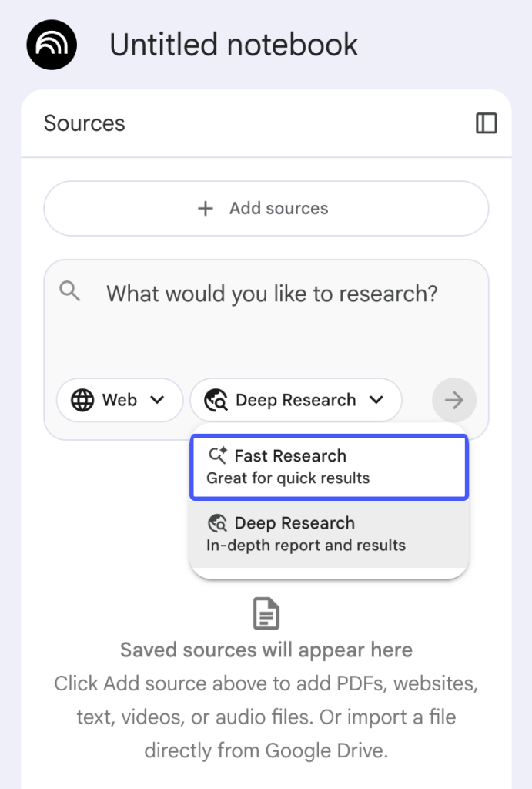Click the globe icon on the Web selector
532x789 pixels.
tap(82, 400)
